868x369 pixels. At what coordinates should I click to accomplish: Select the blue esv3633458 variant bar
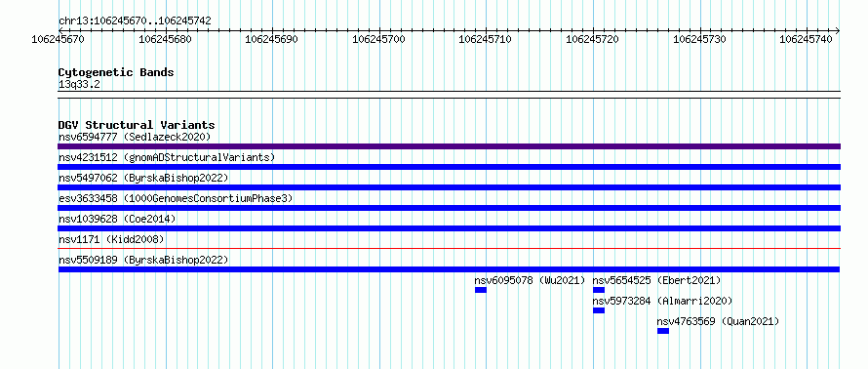tap(449, 208)
